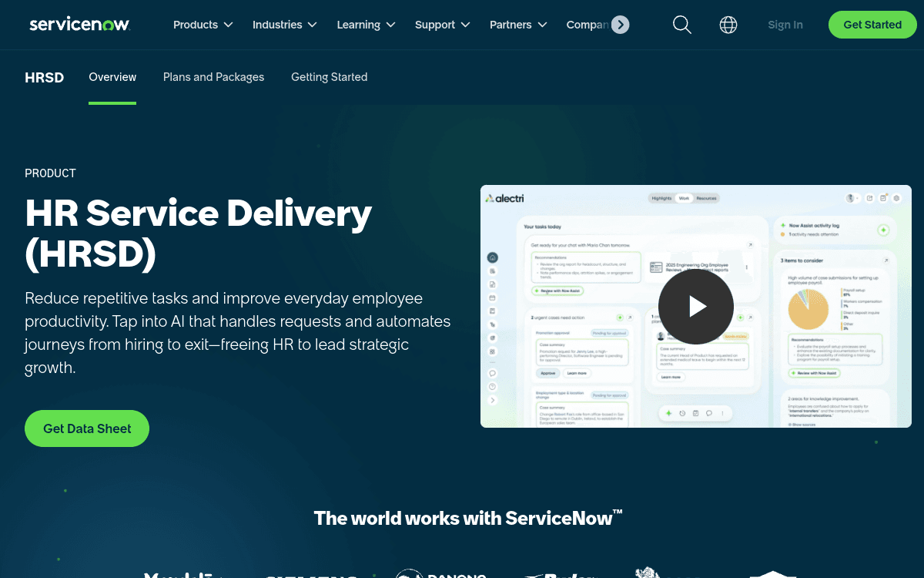Open the search icon in header

[x=682, y=25]
